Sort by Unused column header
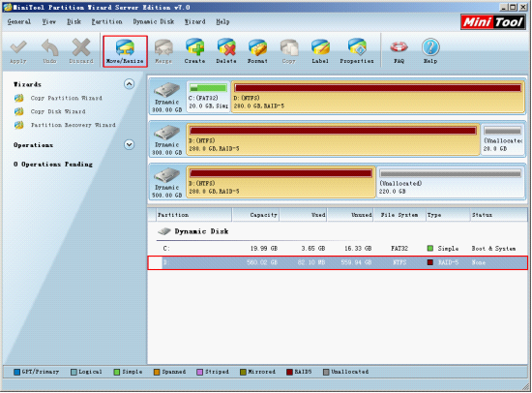The height and width of the screenshot is (393, 532). 350,215
